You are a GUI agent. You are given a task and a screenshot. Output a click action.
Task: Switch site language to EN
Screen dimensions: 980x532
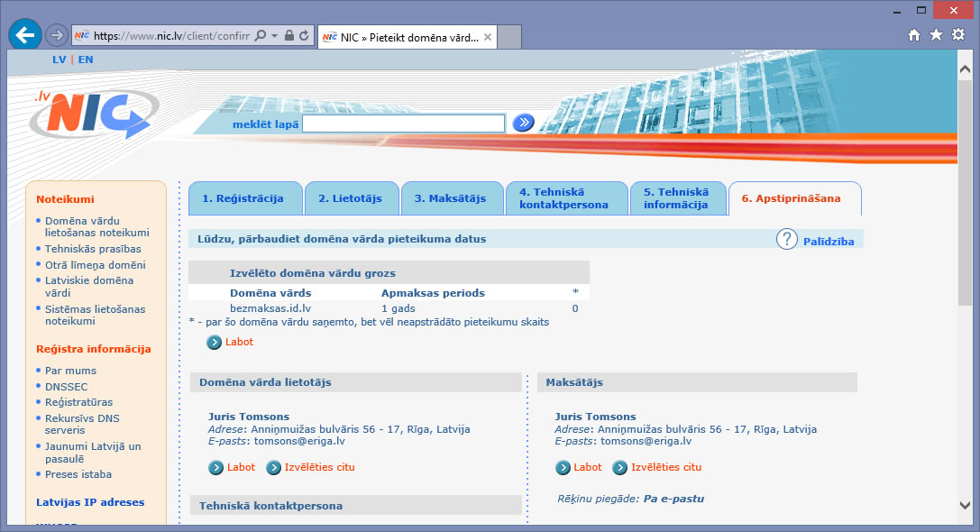click(86, 60)
